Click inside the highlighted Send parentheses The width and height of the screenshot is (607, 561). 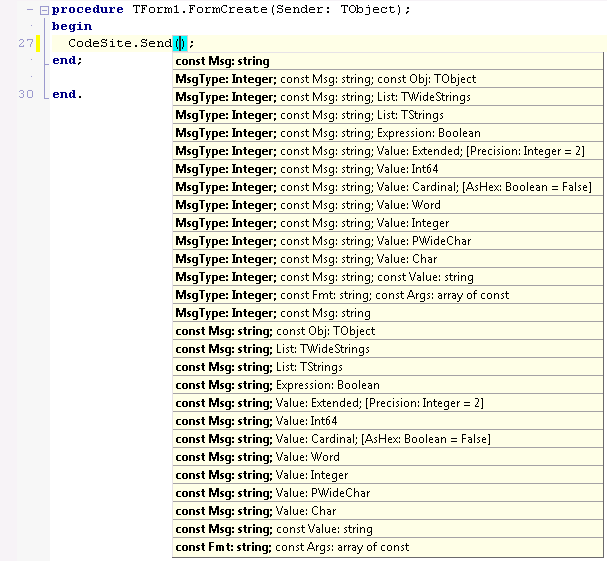(180, 43)
